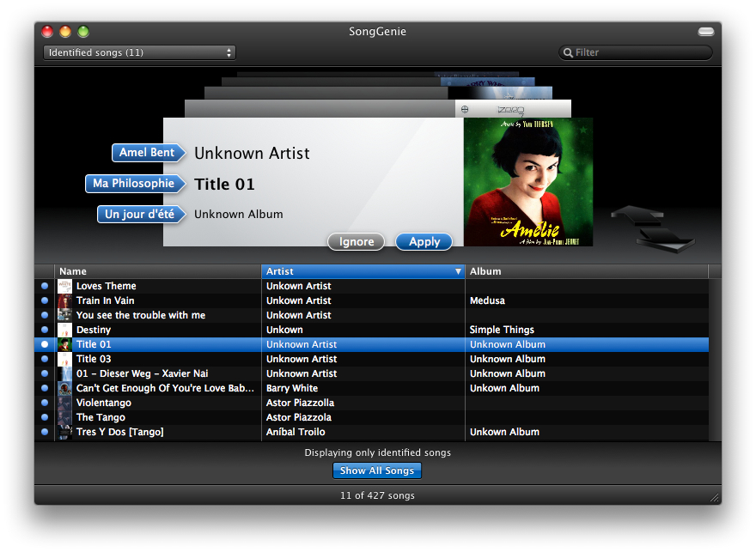Click the magnifier icon in the Filter field

pos(568,52)
